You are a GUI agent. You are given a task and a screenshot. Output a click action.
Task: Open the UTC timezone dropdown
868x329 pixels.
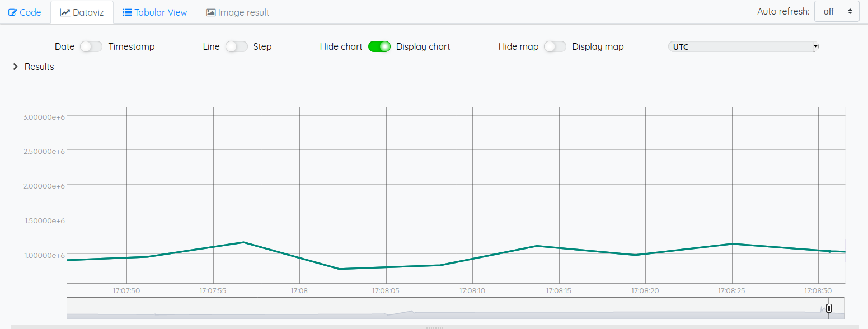743,47
